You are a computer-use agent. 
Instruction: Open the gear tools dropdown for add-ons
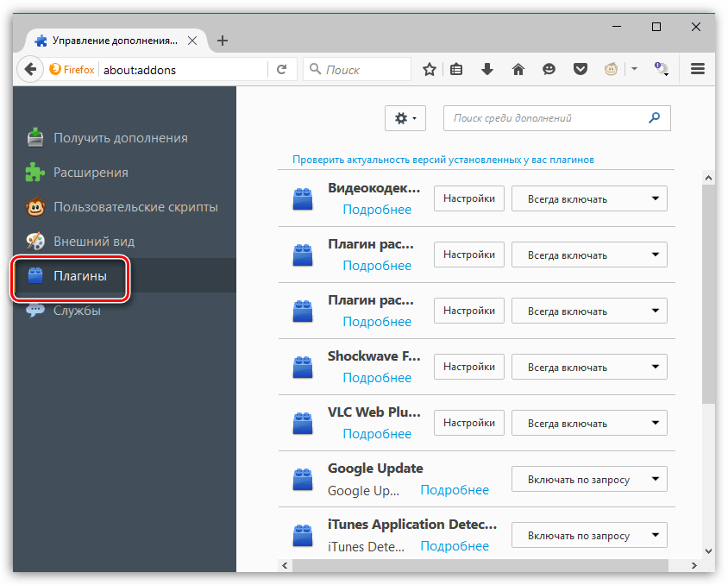405,118
